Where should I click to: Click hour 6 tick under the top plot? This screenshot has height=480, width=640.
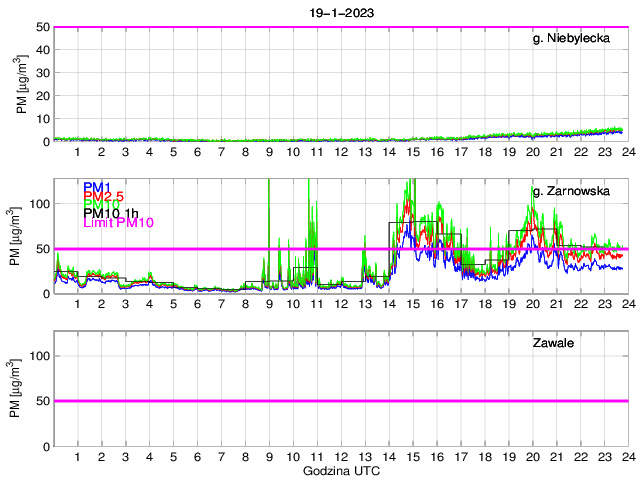coord(197,153)
